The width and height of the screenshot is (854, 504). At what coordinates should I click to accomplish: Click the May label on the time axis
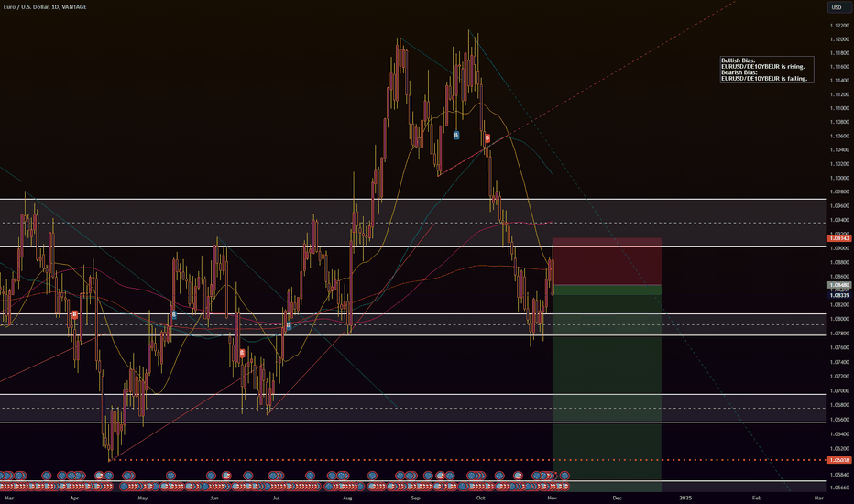pyautogui.click(x=142, y=498)
